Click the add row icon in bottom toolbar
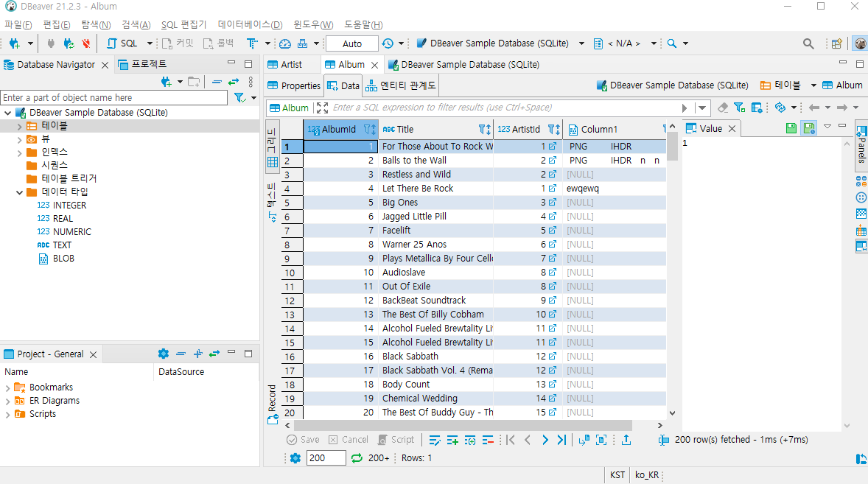The width and height of the screenshot is (868, 484). pos(452,441)
